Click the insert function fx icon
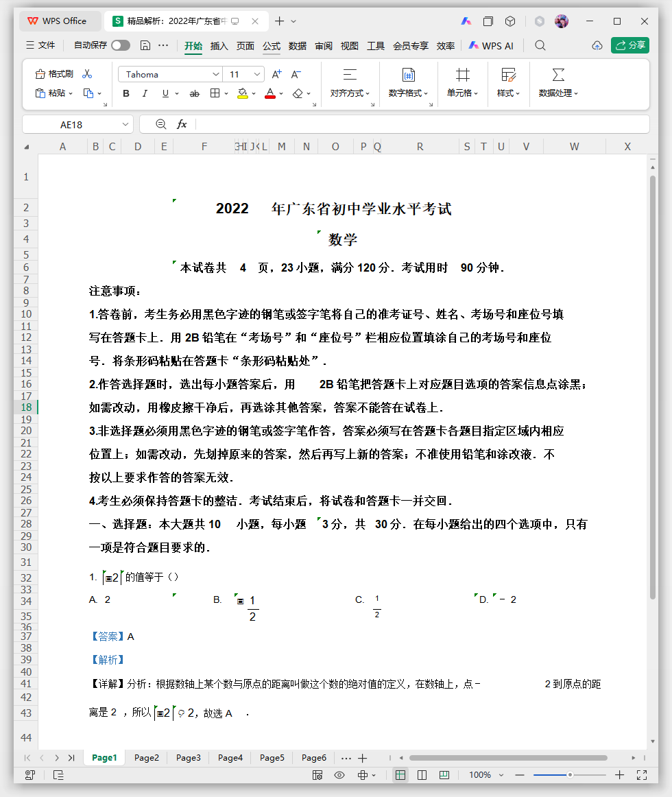 click(182, 124)
